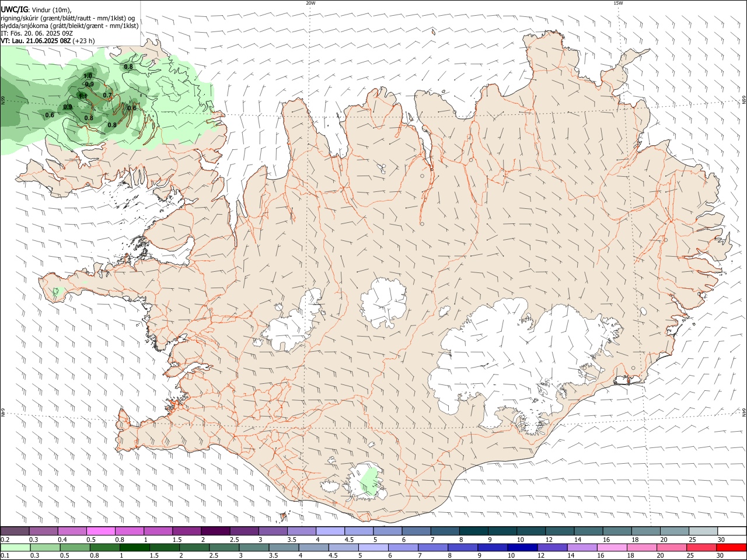Screen dimensions: 747x560
Task: Click the 'UWC/IG' title text
Action: (14, 10)
